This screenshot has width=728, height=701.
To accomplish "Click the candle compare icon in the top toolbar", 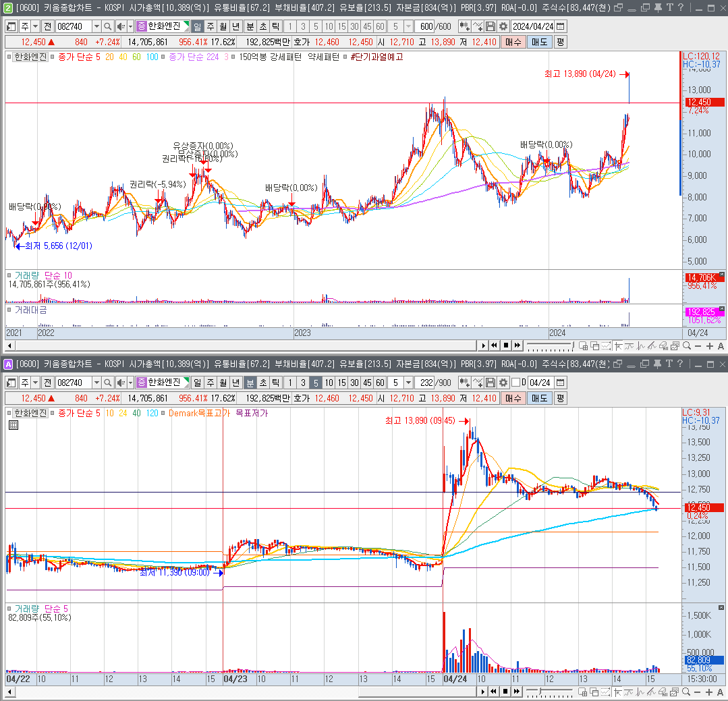I will point(464,26).
